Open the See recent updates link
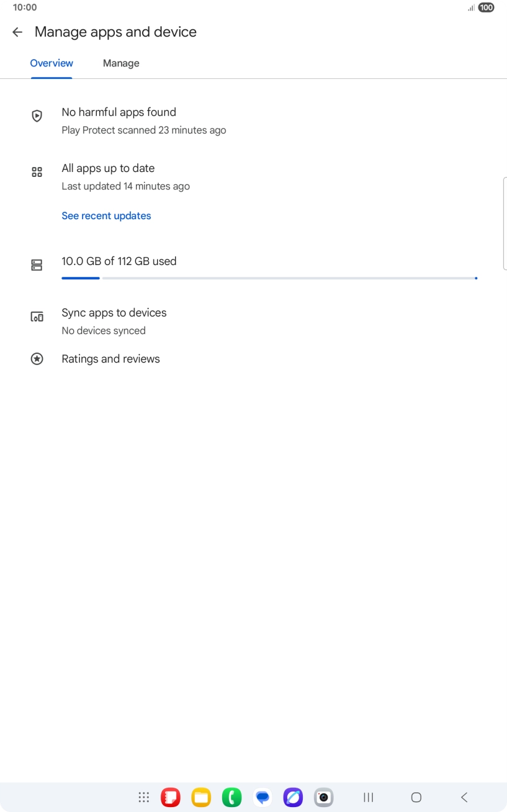The width and height of the screenshot is (507, 812). click(106, 216)
